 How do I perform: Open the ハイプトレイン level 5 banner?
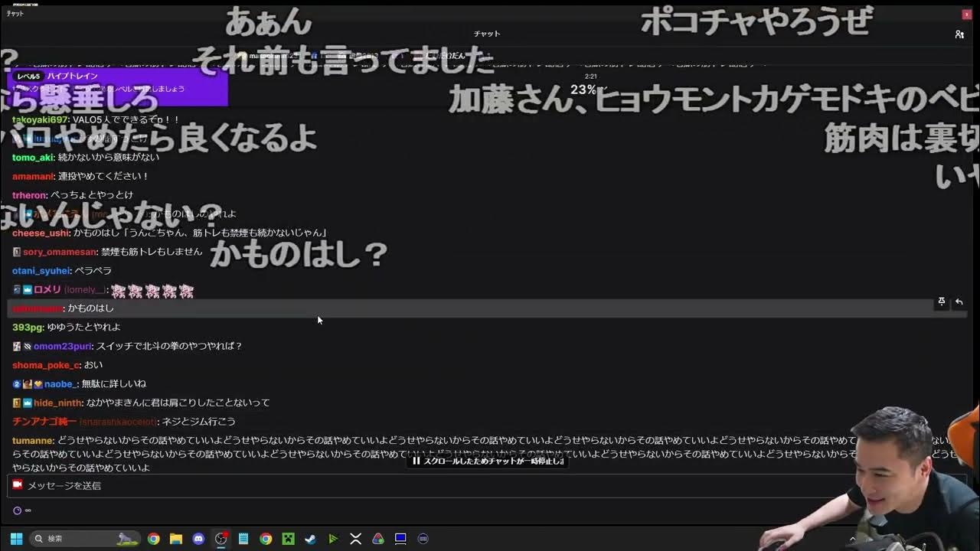coord(118,86)
